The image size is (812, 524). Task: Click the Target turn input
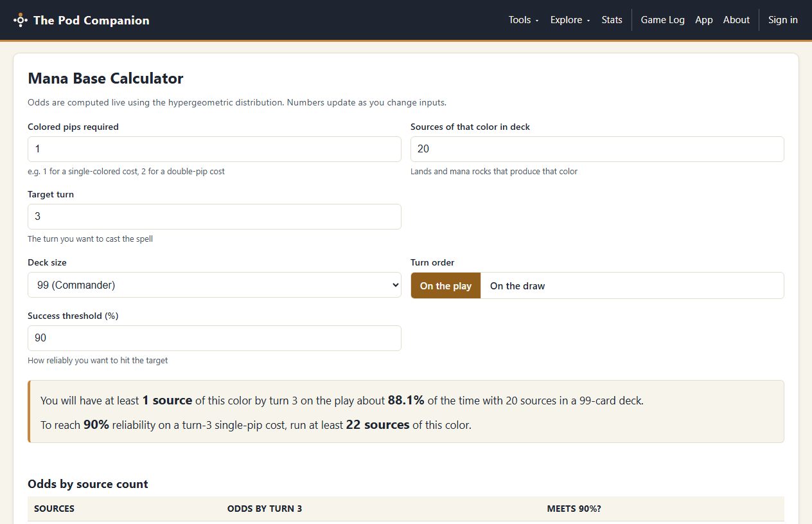[215, 217]
